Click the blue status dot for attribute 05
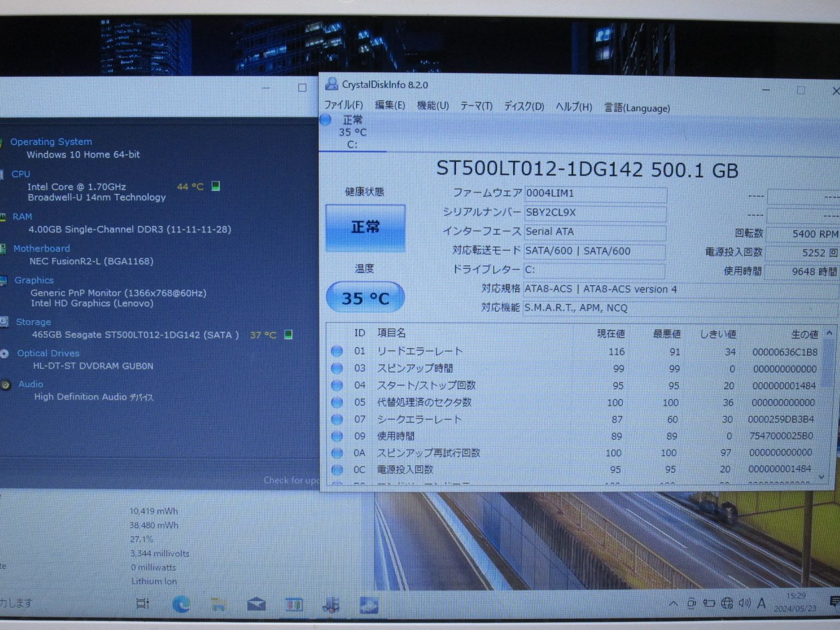 337,403
